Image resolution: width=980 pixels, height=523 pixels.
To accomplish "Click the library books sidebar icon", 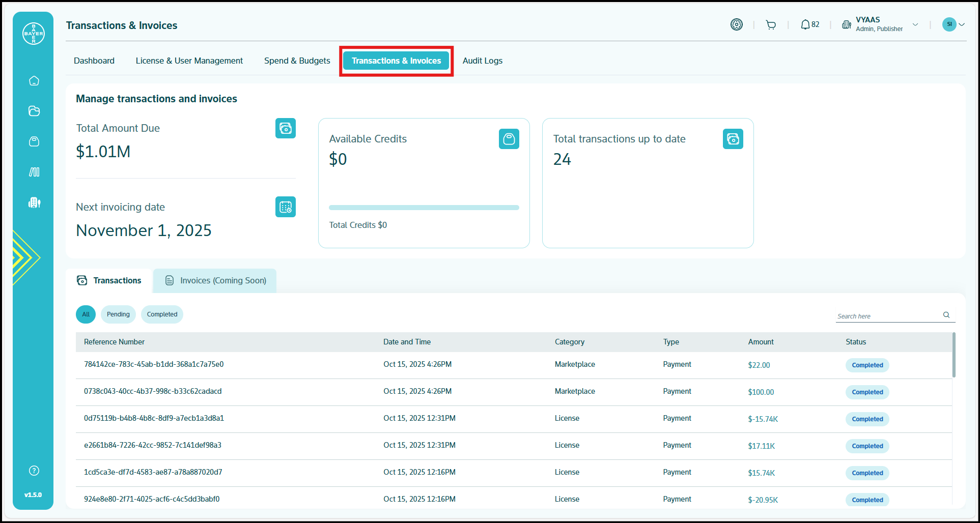I will point(34,172).
